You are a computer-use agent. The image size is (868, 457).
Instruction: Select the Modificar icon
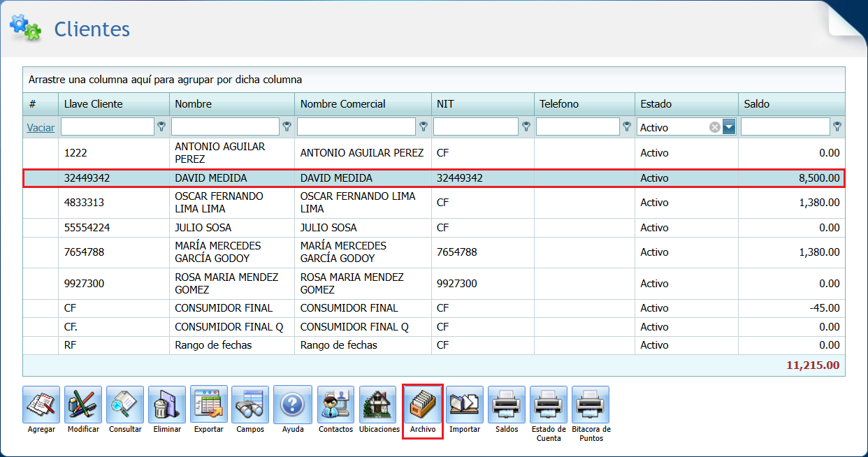(82, 405)
